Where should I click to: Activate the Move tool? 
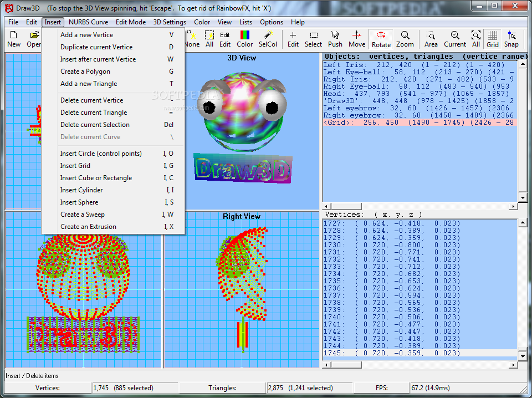(356, 39)
